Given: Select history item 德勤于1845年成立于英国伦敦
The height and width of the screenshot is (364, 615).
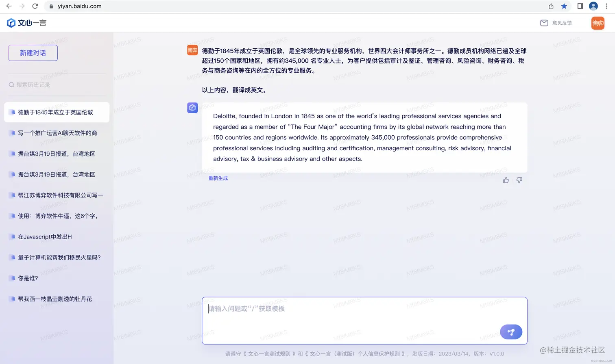Looking at the screenshot, I should tap(57, 112).
